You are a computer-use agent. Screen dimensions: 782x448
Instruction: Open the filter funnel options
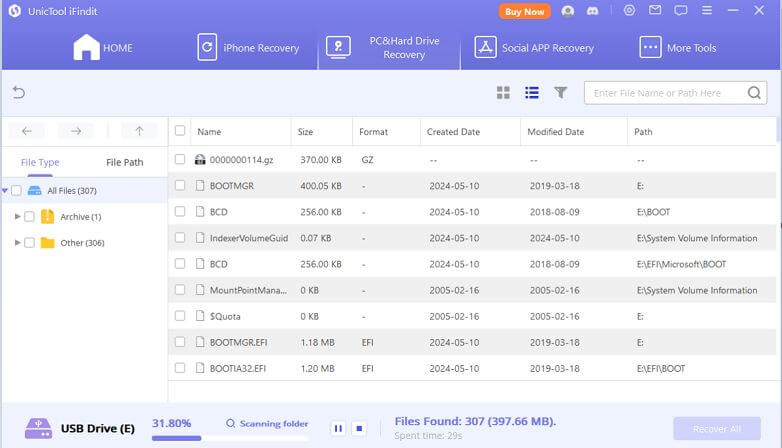pyautogui.click(x=561, y=93)
